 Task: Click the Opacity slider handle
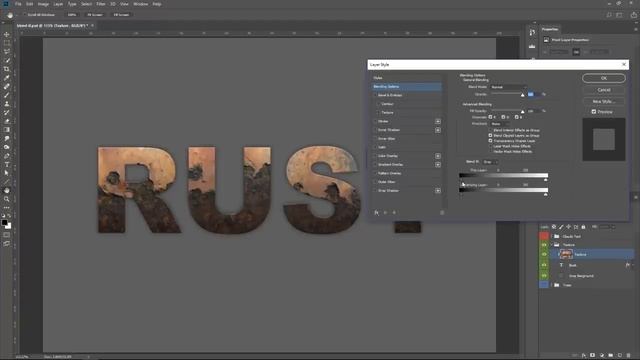[522, 95]
